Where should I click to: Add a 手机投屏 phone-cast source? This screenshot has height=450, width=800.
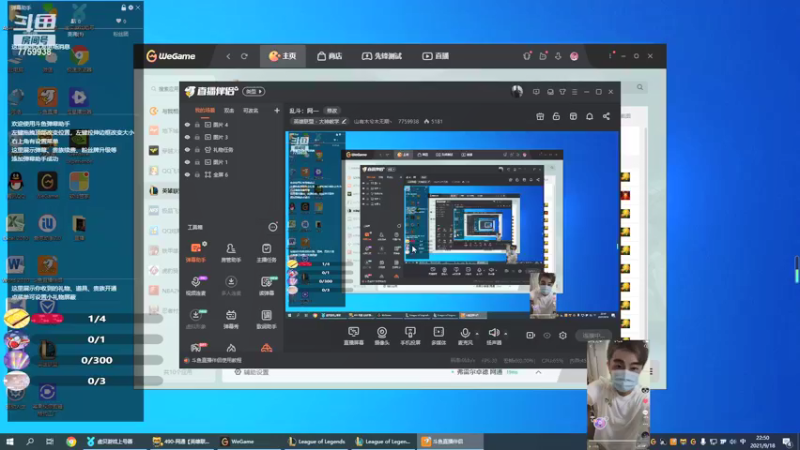click(410, 336)
